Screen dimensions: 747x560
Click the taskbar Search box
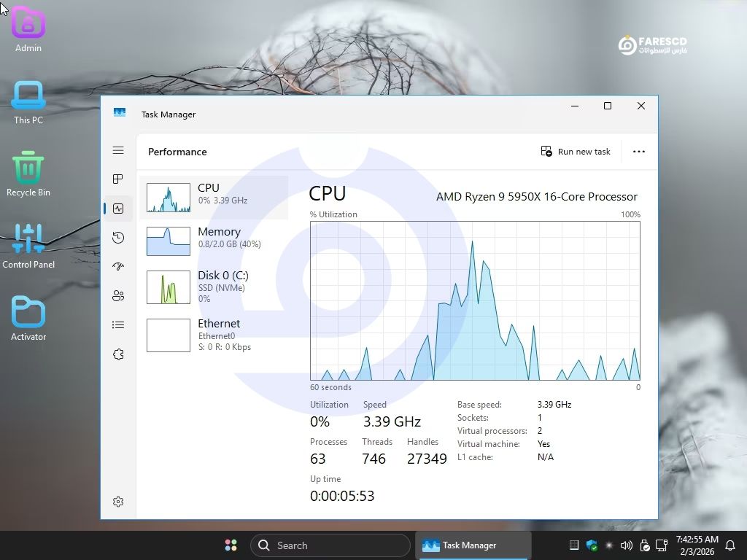pyautogui.click(x=330, y=545)
